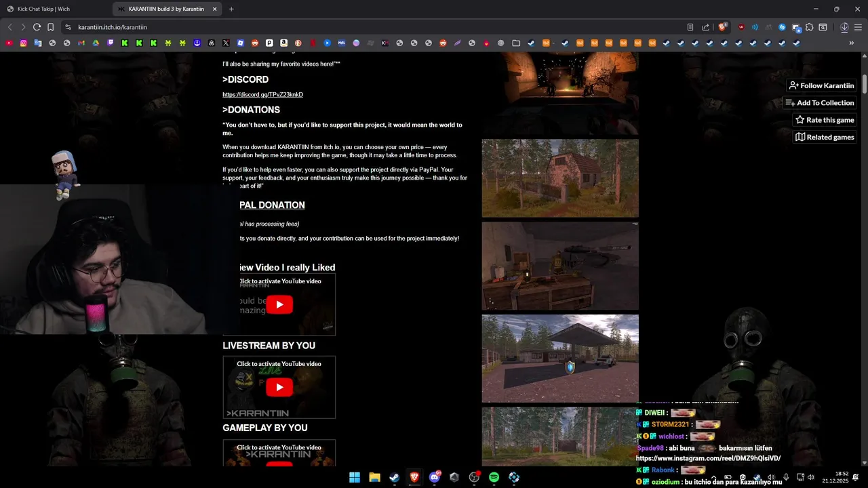Reload the page with the refresh icon

point(37,27)
